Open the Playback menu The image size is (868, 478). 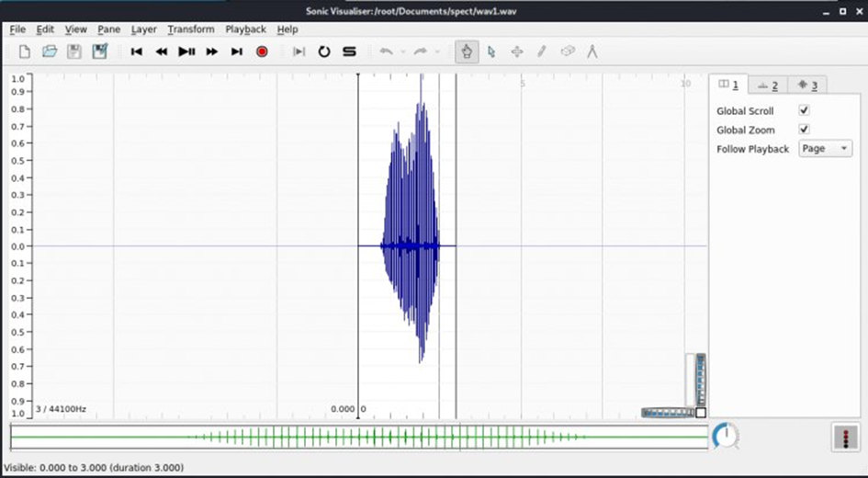click(x=246, y=29)
